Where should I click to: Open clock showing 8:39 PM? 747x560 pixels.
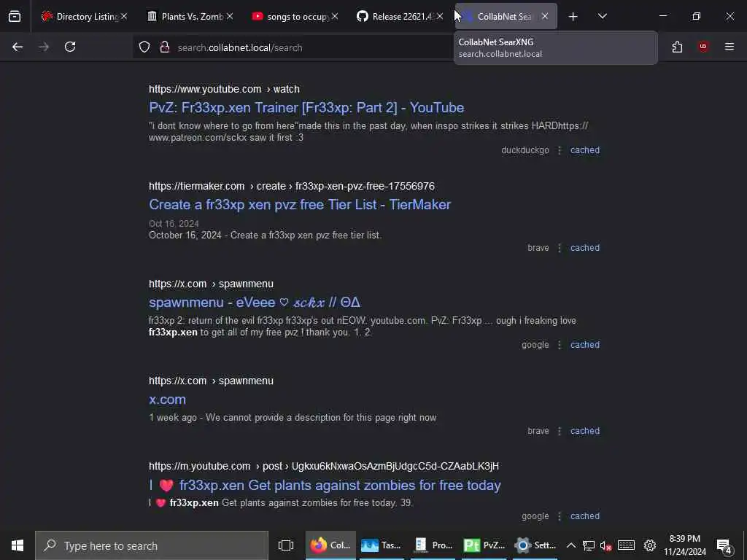coord(684,545)
